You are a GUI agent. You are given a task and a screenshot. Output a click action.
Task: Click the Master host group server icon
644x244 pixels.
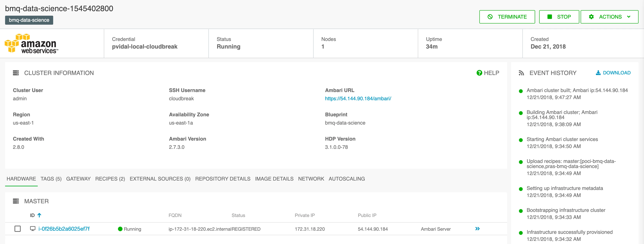pos(16,201)
